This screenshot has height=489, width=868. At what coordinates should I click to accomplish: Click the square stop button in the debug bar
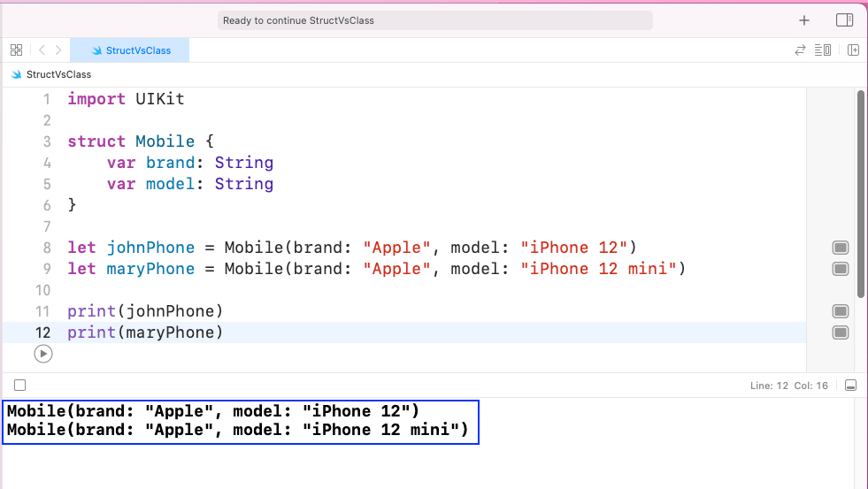(x=20, y=386)
